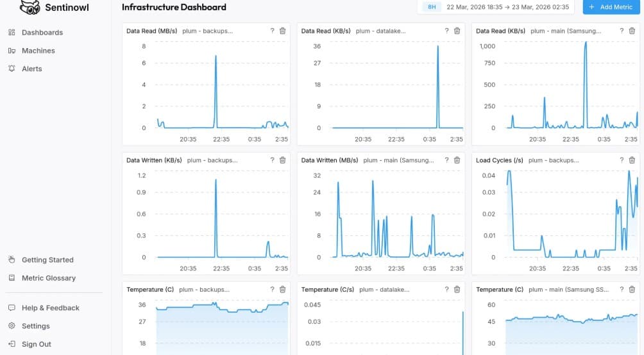
Task: Show help for Temperature main Samsung chart
Action: point(622,290)
